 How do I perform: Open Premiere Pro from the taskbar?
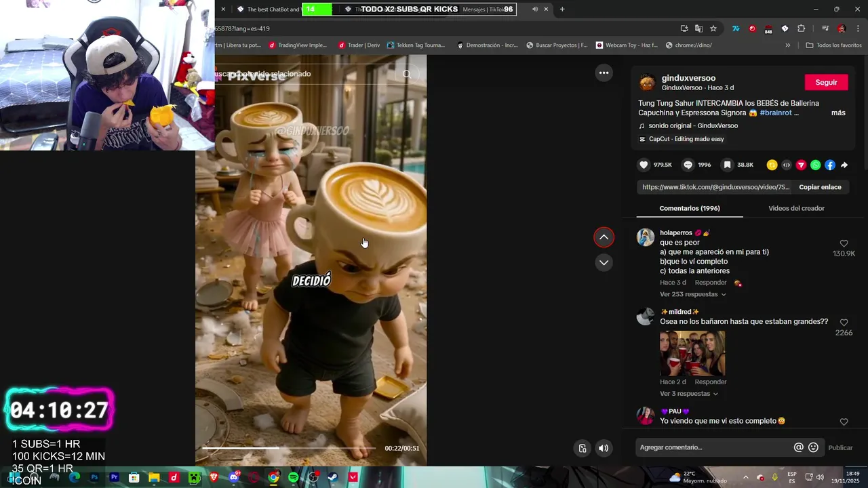114,477
